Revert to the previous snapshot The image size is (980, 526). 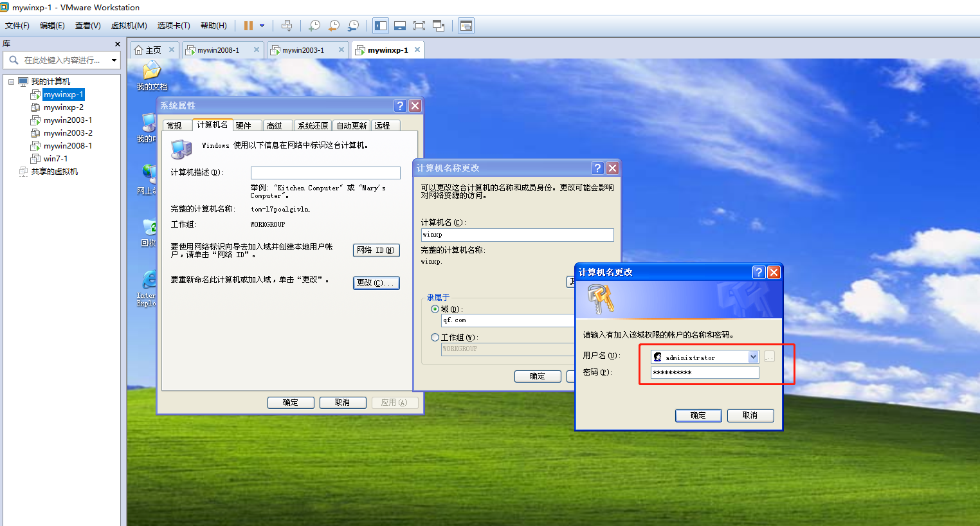(x=334, y=26)
